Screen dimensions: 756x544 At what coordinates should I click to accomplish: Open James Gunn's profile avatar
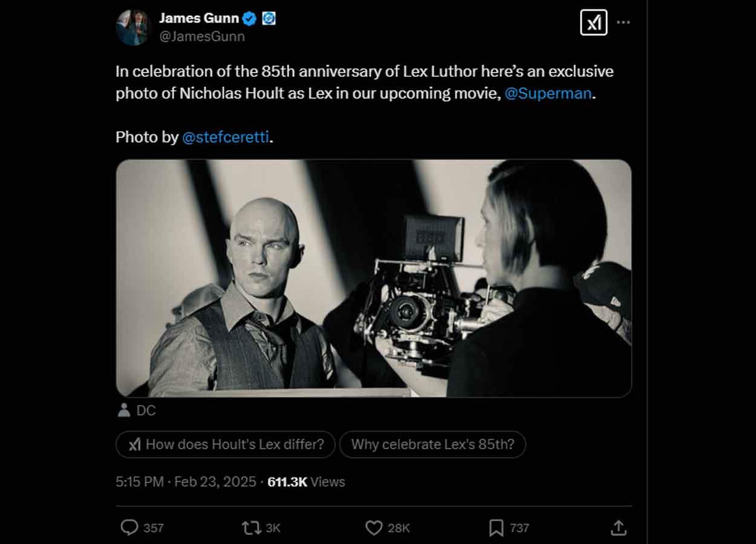pos(134,27)
